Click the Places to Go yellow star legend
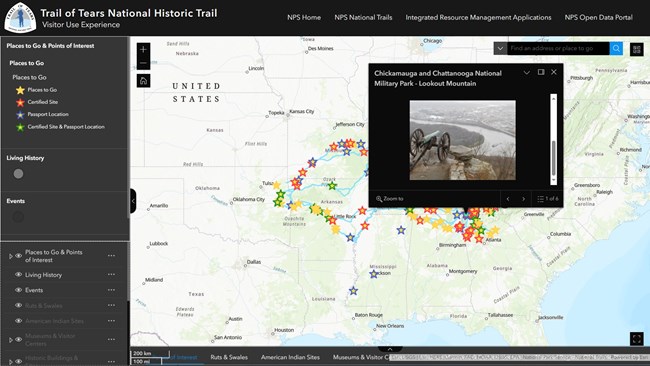The image size is (650, 366). 20,90
